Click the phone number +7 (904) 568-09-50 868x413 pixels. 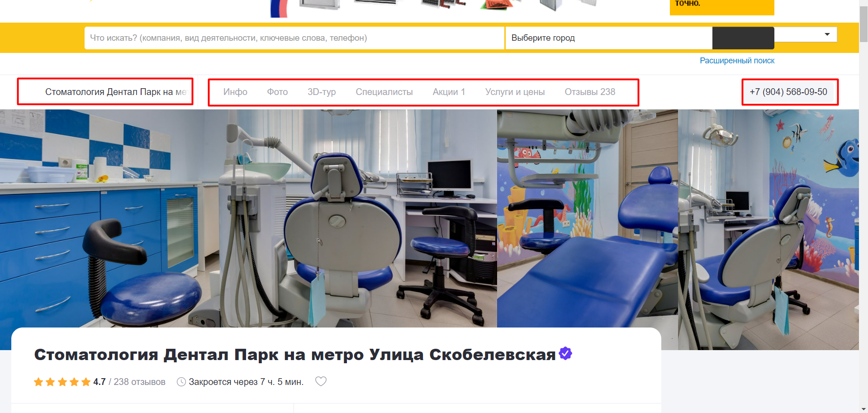coord(788,92)
